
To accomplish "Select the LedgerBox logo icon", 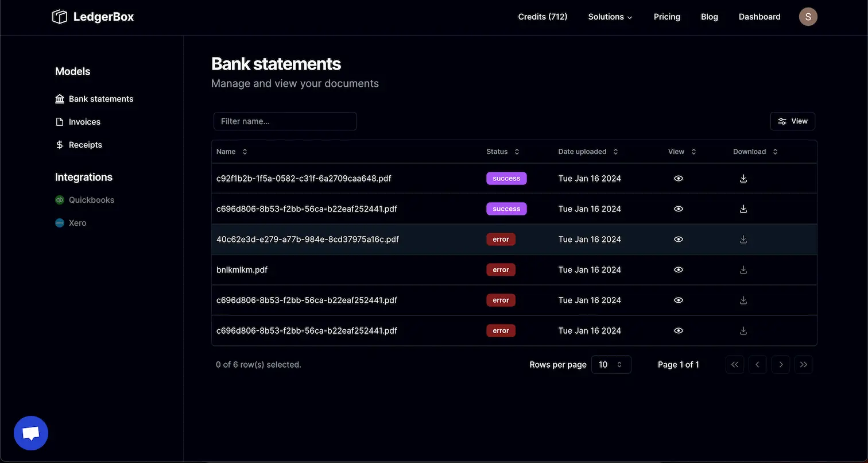I will (x=59, y=17).
